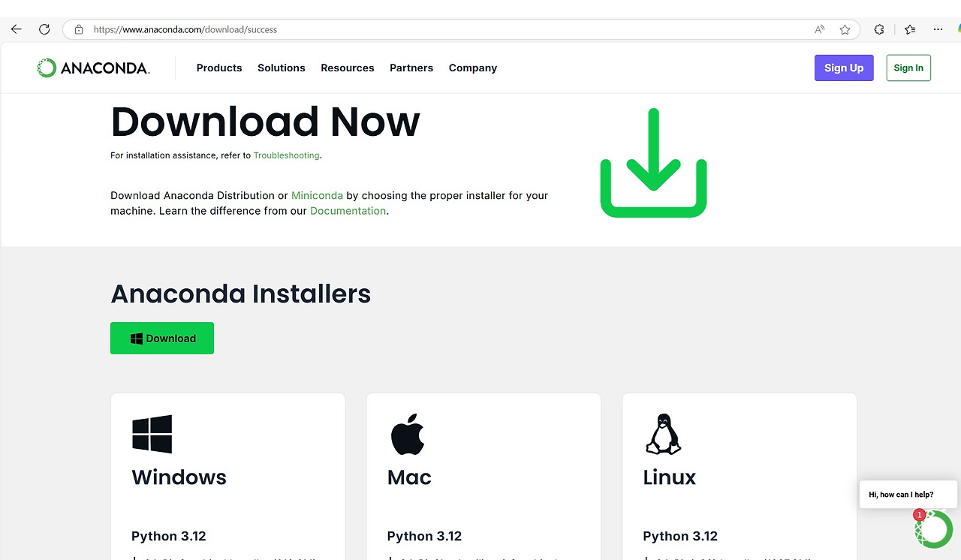Click the Linux penguin icon
This screenshot has width=961, height=560.
pos(663,434)
